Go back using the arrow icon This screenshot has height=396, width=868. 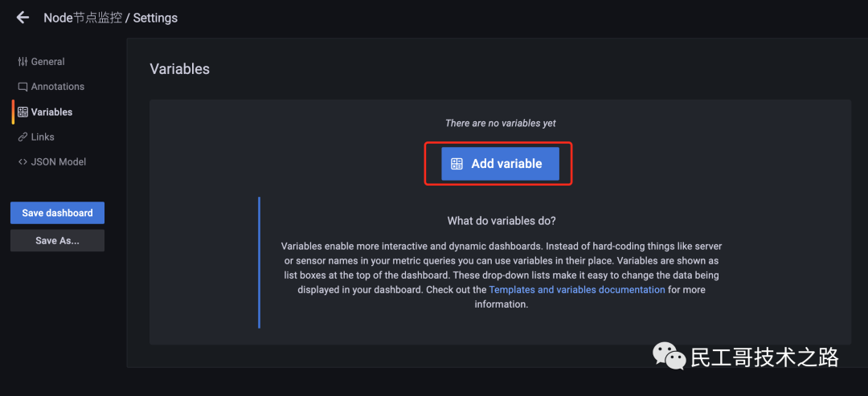pyautogui.click(x=23, y=18)
